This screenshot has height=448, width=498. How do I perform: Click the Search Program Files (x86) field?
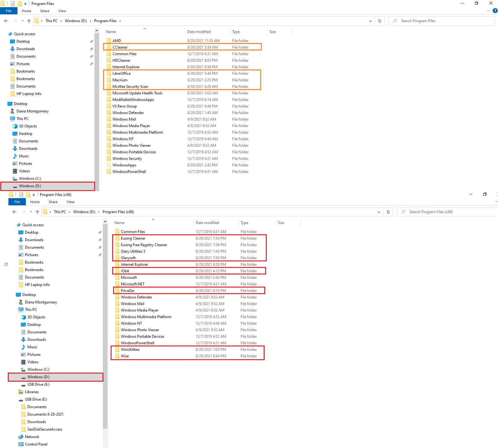point(448,212)
